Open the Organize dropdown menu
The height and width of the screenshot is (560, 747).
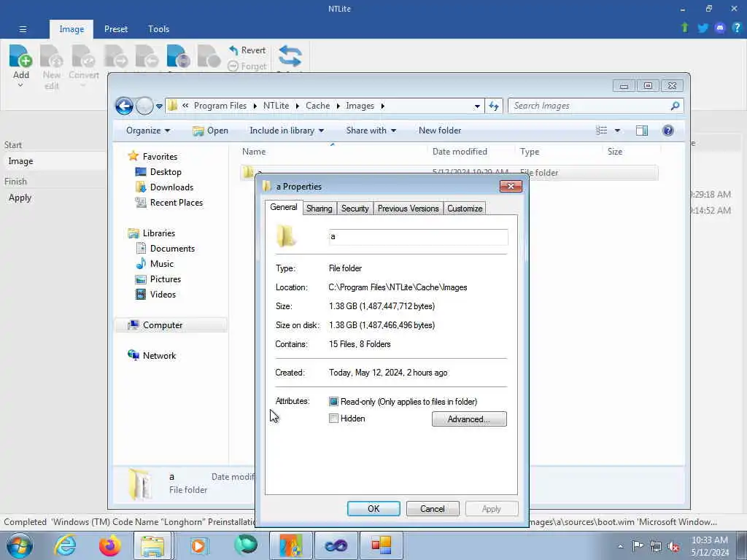[x=147, y=131]
